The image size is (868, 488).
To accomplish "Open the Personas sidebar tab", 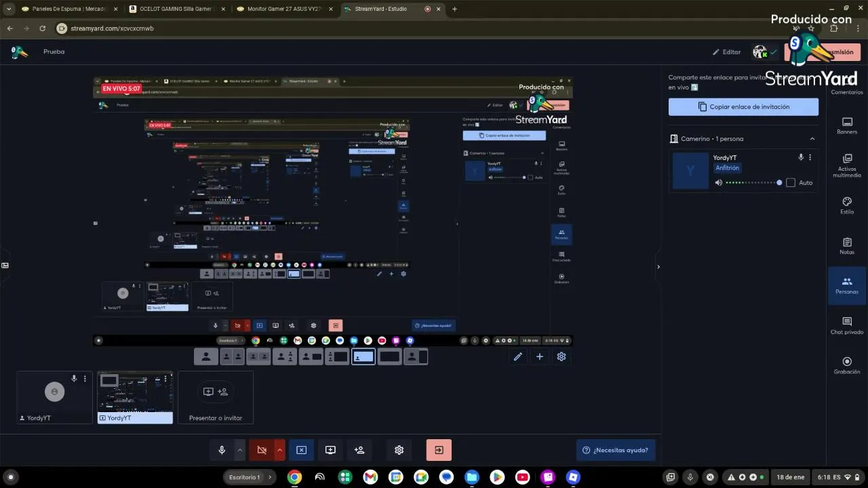I will (x=847, y=286).
